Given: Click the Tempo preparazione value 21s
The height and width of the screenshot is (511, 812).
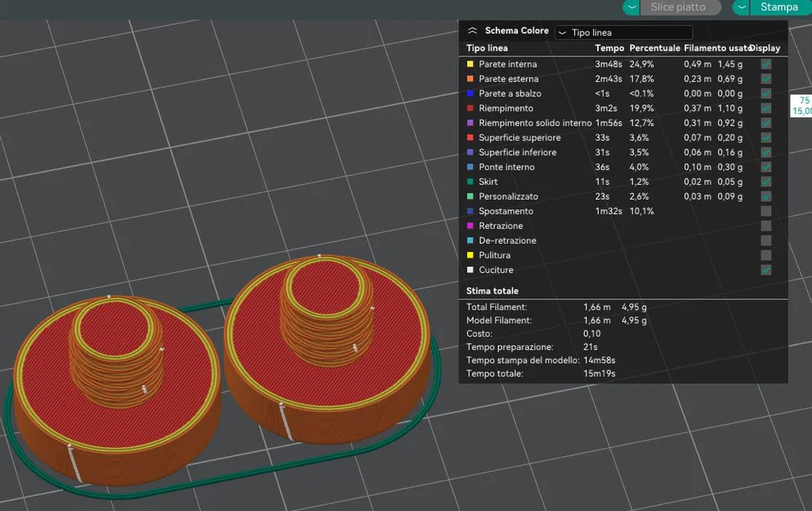Looking at the screenshot, I should tap(591, 347).
